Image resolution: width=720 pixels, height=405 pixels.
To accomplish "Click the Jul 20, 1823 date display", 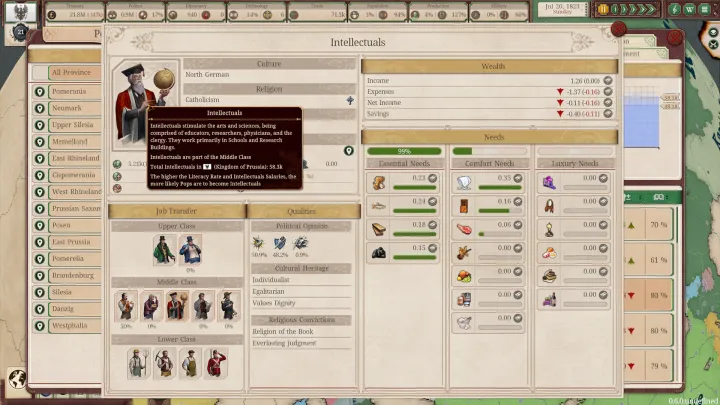I will (563, 9).
